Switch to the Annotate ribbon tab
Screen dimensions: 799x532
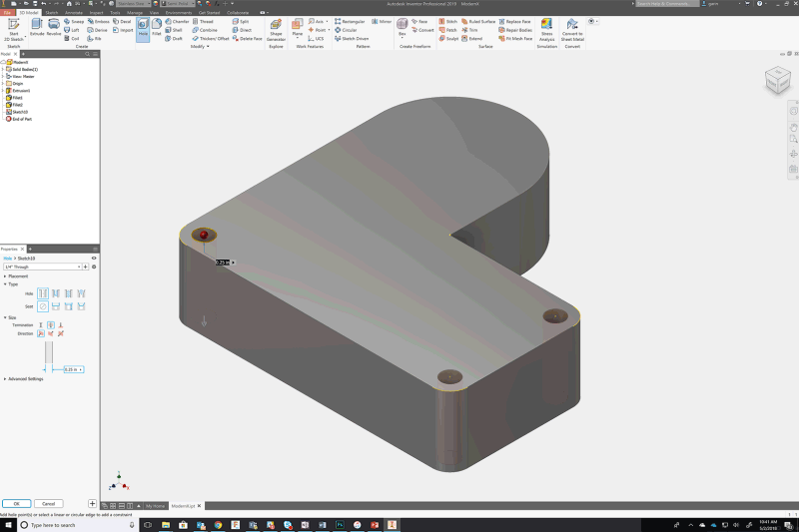point(74,13)
